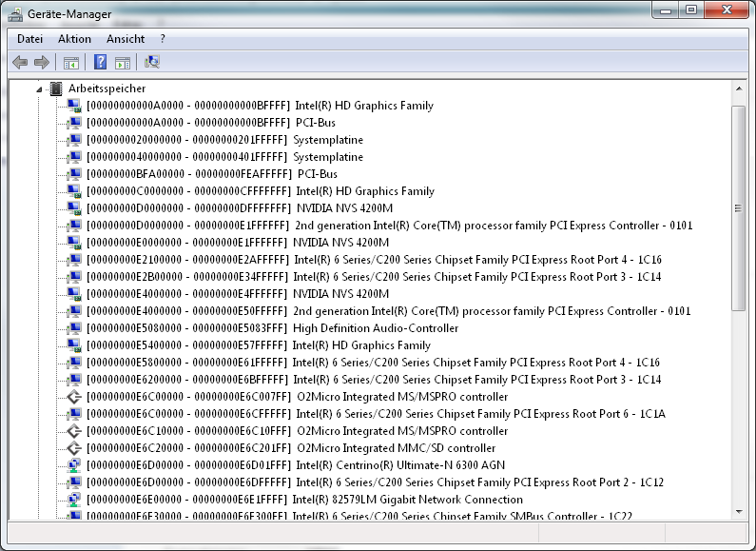Screen dimensions: 756x551
Task: Click the icon of the E5400000 Intel HD Graphics Family row
Action: (74, 345)
